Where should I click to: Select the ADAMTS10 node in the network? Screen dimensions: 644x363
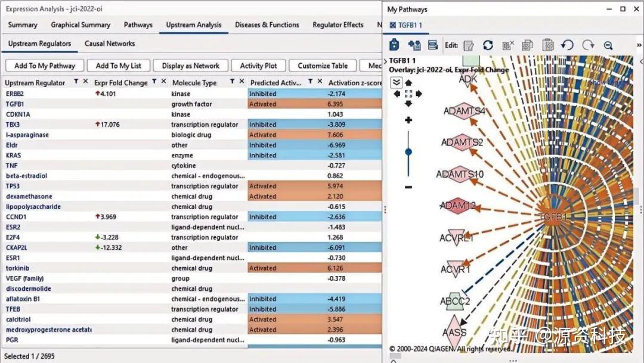point(460,174)
